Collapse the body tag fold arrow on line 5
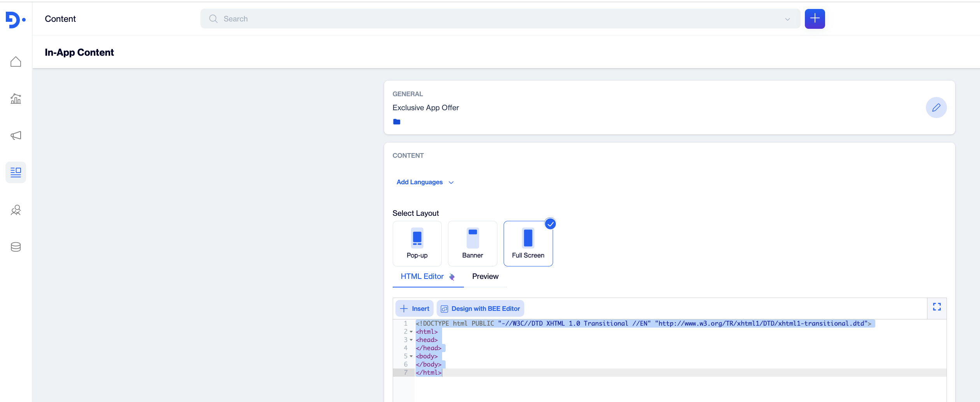The image size is (980, 402). tap(411, 356)
